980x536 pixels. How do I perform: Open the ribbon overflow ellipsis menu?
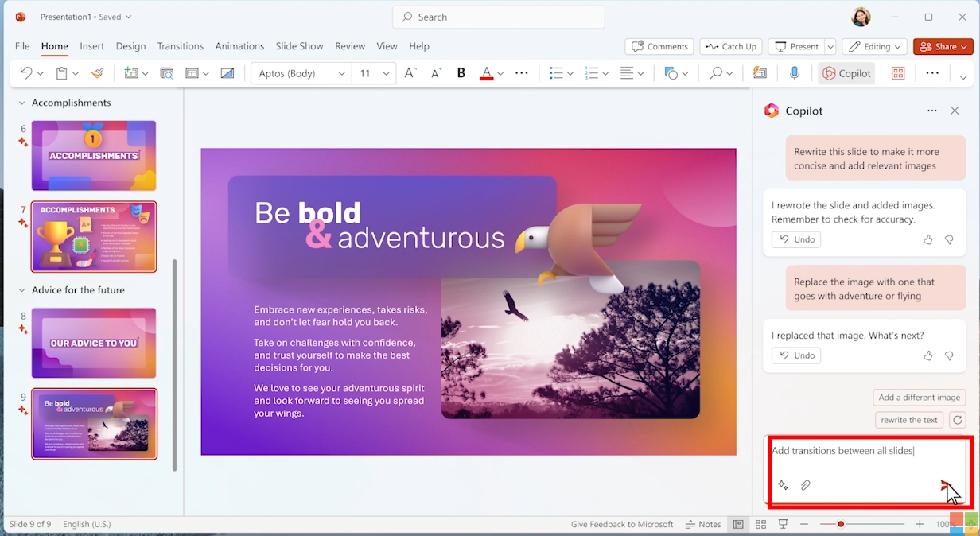(932, 73)
